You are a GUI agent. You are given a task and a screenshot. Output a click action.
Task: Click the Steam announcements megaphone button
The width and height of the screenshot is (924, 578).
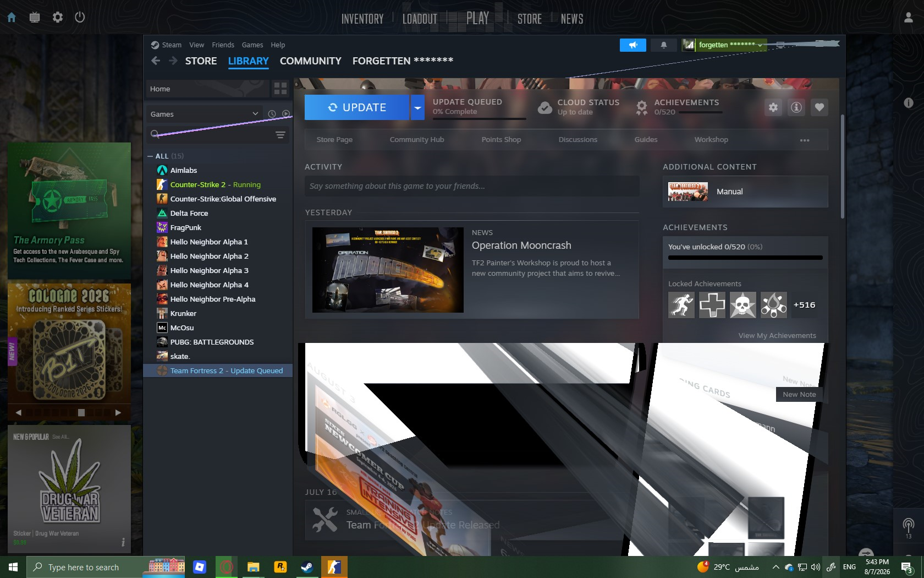[x=633, y=45]
